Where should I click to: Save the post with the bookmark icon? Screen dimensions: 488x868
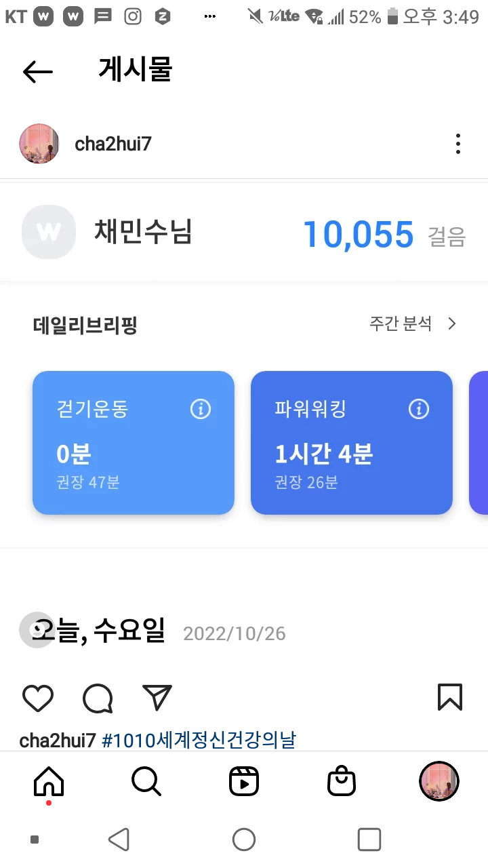450,697
